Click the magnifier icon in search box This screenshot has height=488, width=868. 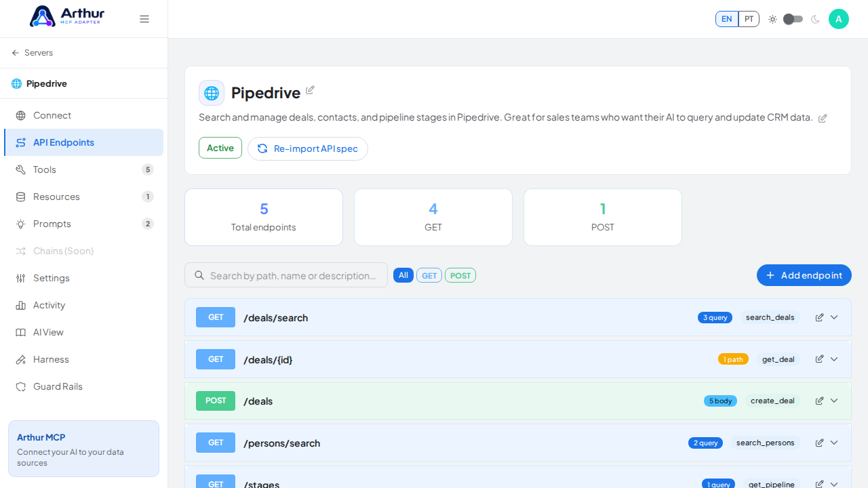coord(199,275)
